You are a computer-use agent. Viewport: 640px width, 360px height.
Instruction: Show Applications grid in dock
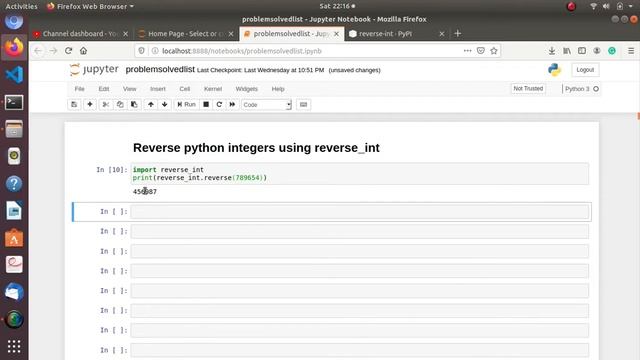pos(14,347)
